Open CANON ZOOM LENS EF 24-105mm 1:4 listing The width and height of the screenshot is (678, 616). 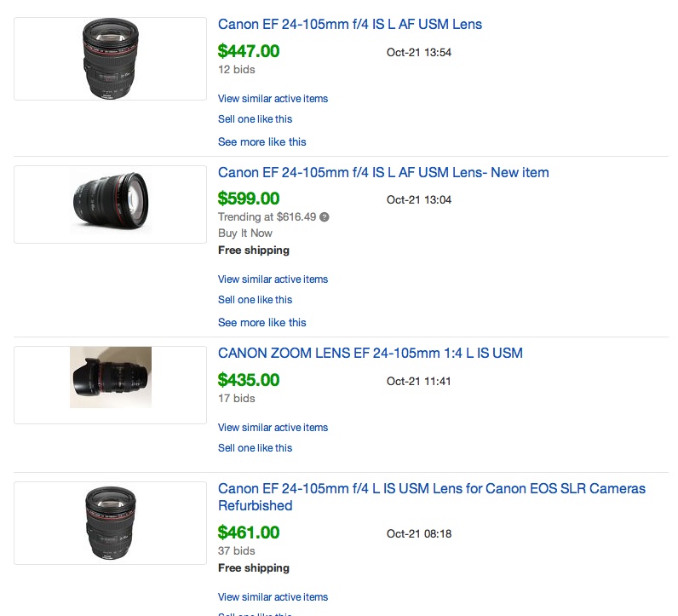371,353
